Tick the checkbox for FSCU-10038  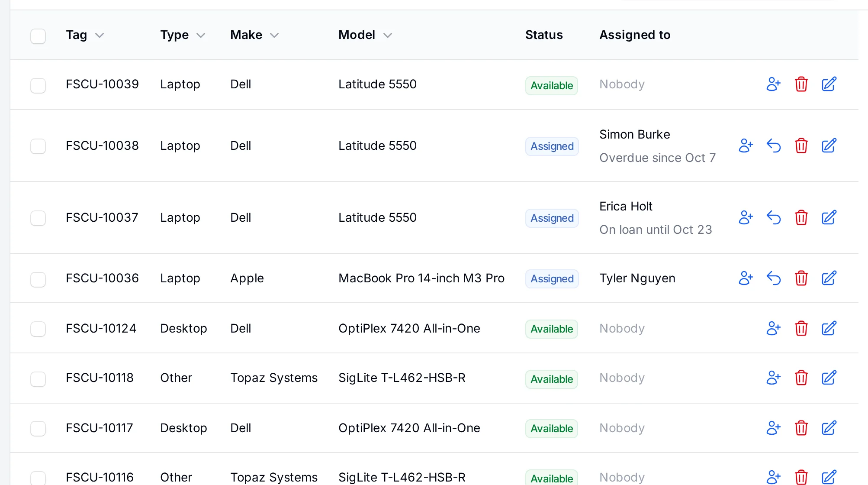click(38, 146)
